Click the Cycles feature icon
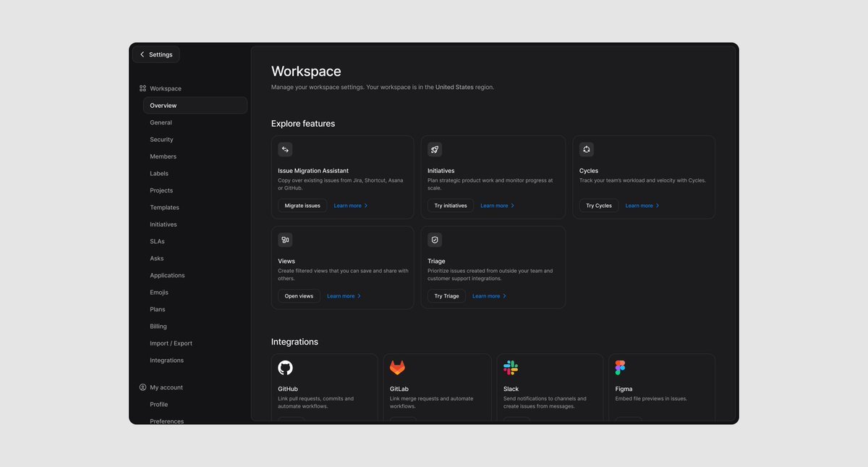The image size is (868, 467). point(587,149)
